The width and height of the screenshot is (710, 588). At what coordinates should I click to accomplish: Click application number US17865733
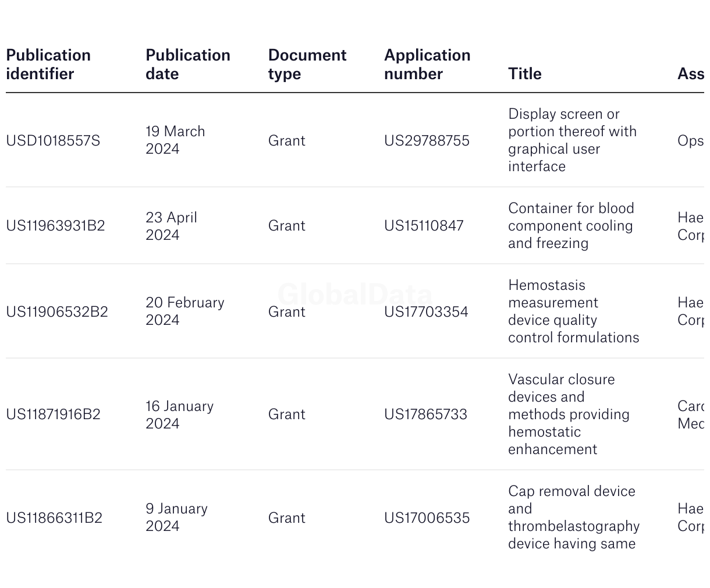pos(425,415)
